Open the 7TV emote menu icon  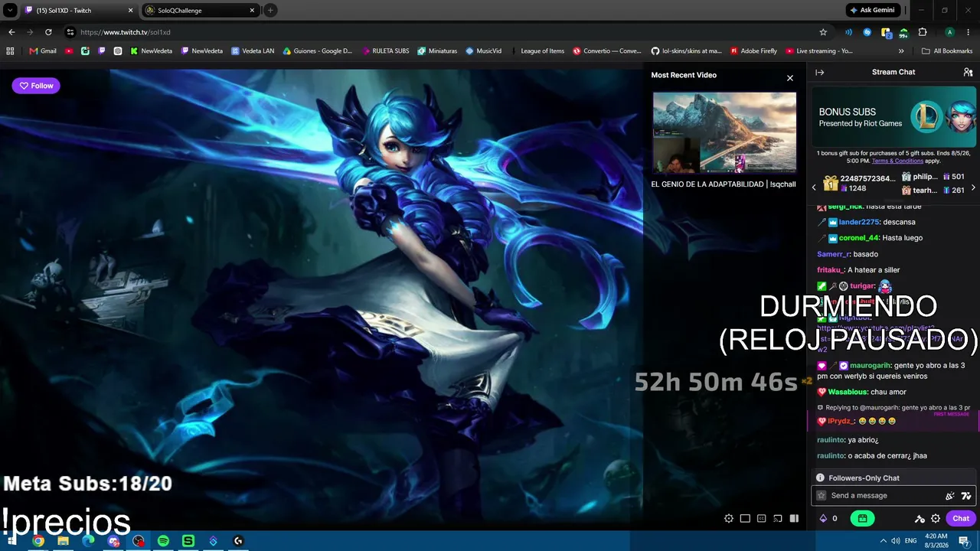pyautogui.click(x=966, y=496)
